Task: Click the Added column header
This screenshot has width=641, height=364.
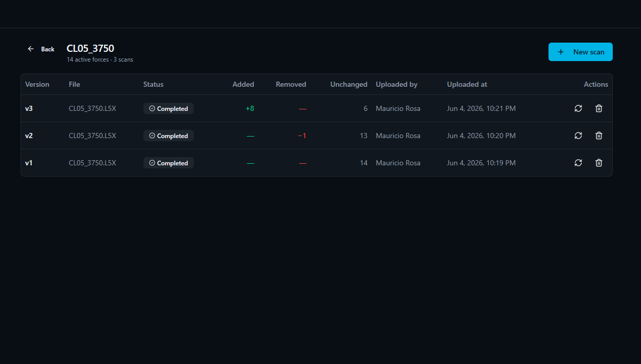Action: click(243, 84)
